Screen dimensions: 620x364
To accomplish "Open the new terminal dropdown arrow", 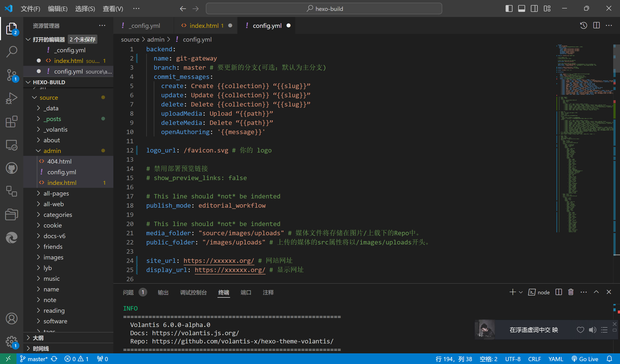I will click(521, 292).
